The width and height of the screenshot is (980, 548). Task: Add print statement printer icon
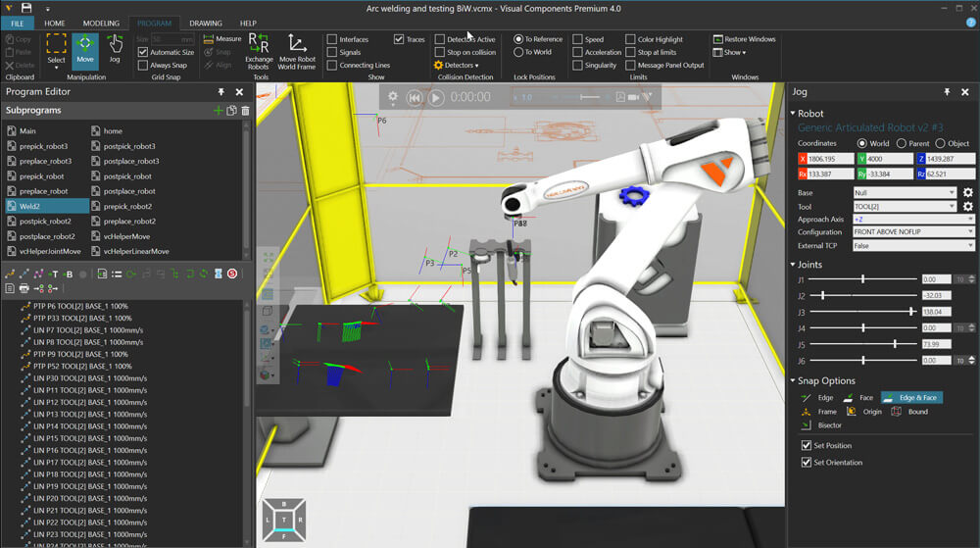point(24,288)
